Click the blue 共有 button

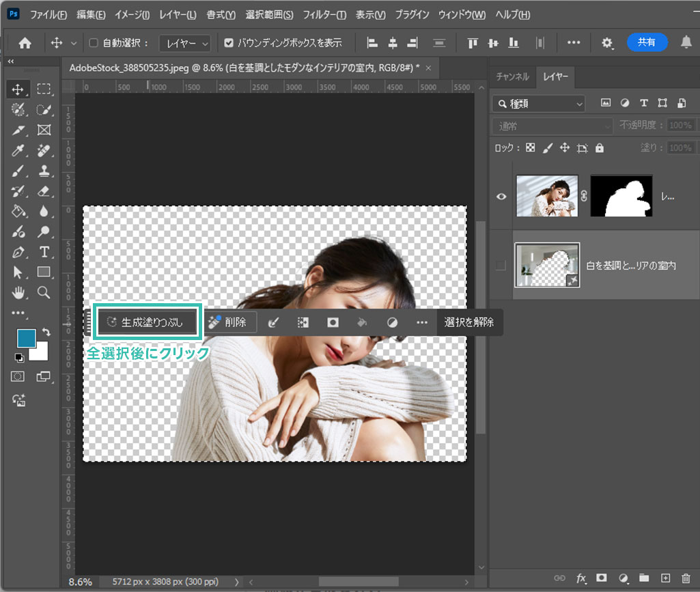(x=647, y=42)
